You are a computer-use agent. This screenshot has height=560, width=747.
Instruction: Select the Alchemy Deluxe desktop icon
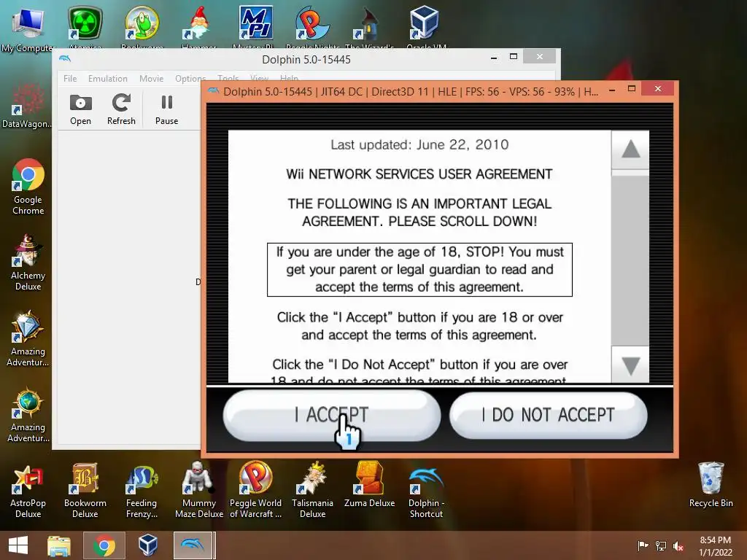point(28,262)
